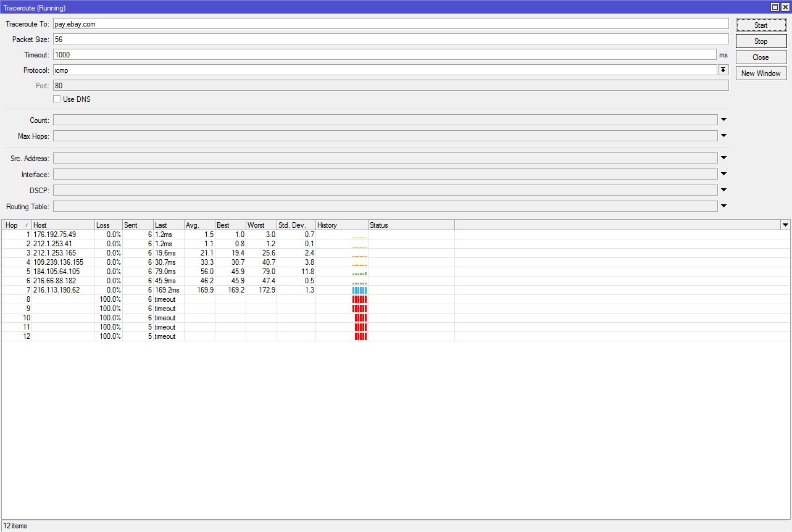The height and width of the screenshot is (532, 792).
Task: Click the Timeout value field
Action: coord(385,54)
